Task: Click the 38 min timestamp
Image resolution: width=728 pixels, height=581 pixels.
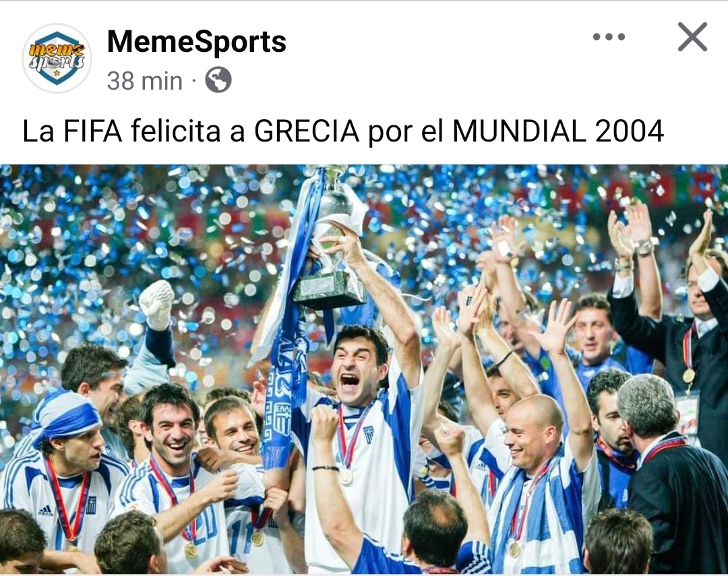Action: [x=144, y=82]
